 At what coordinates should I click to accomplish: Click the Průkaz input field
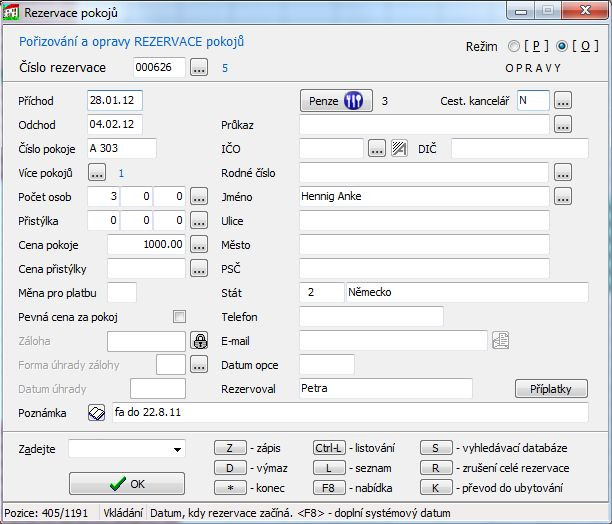coord(424,124)
